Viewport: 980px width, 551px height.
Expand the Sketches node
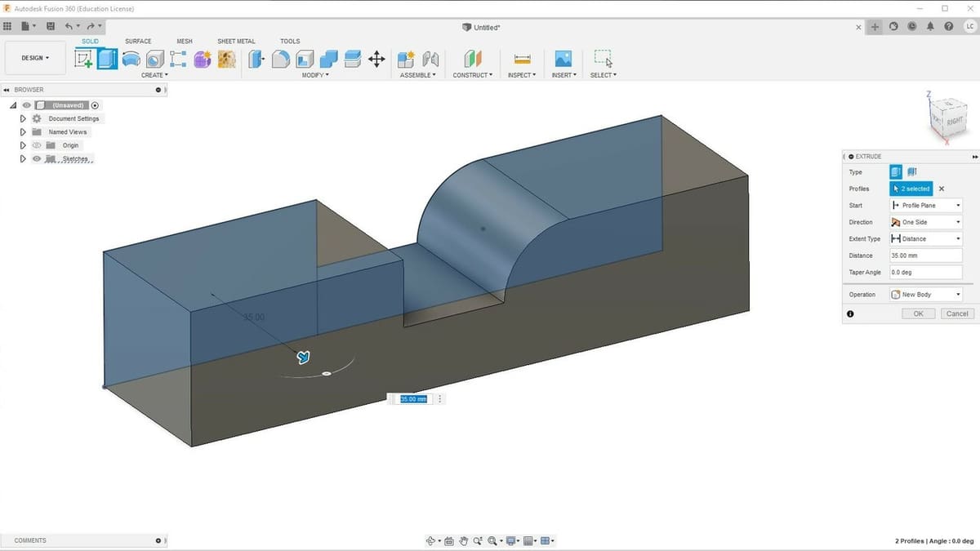[x=23, y=158]
